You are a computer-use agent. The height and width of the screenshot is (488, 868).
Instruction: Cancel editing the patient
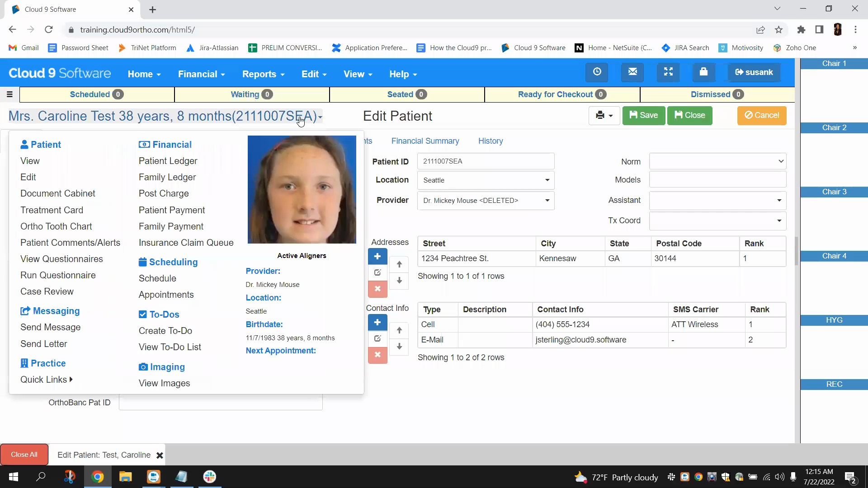point(761,115)
